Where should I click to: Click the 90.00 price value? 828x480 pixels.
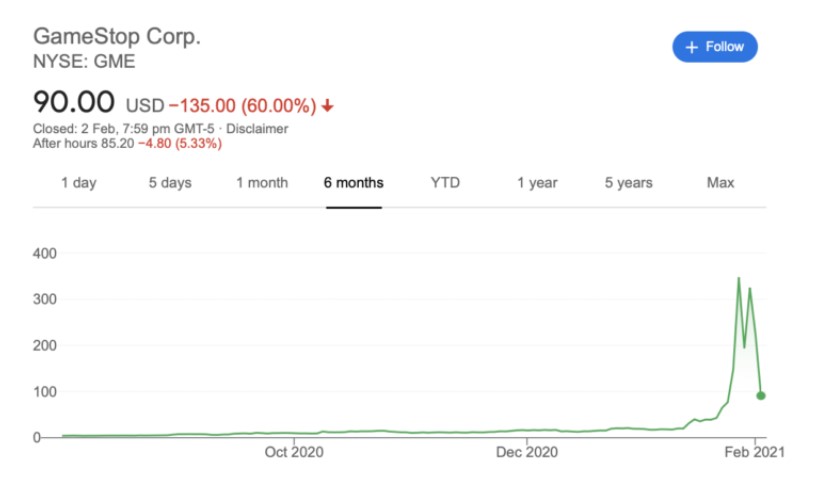(76, 102)
